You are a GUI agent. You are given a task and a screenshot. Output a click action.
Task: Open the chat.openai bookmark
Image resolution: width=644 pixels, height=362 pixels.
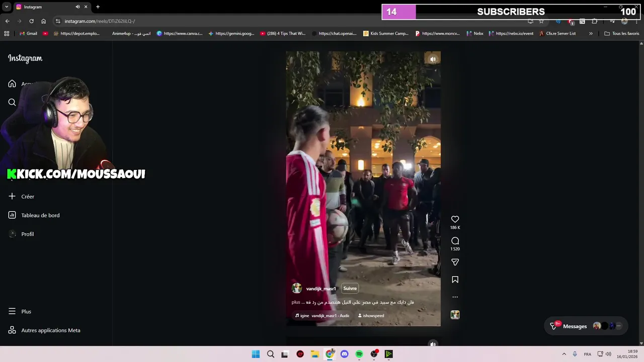point(335,34)
